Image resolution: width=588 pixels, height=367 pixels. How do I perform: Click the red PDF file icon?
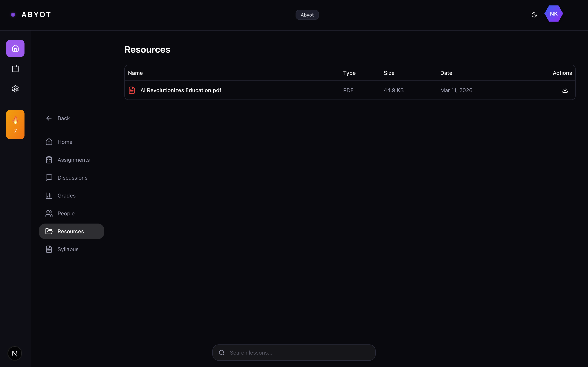click(x=132, y=90)
